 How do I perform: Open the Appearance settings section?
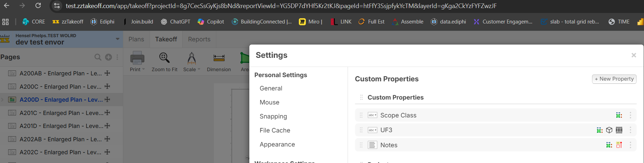tap(277, 144)
